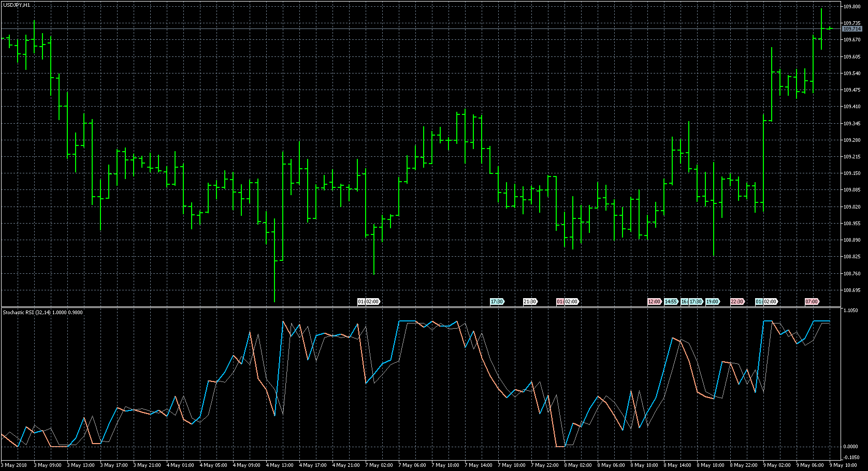Click the 109.800 price scale label
The width and height of the screenshot is (868, 471).
[852, 7]
